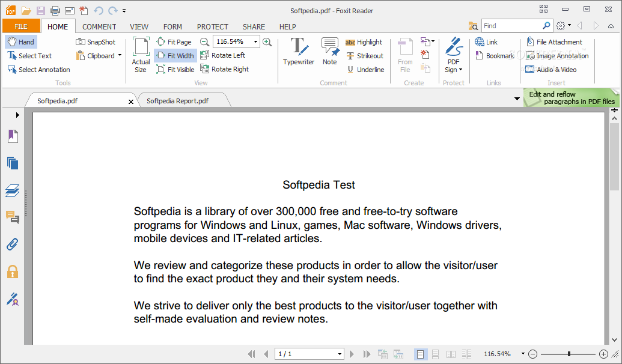Open the Layers side panel

click(x=12, y=191)
